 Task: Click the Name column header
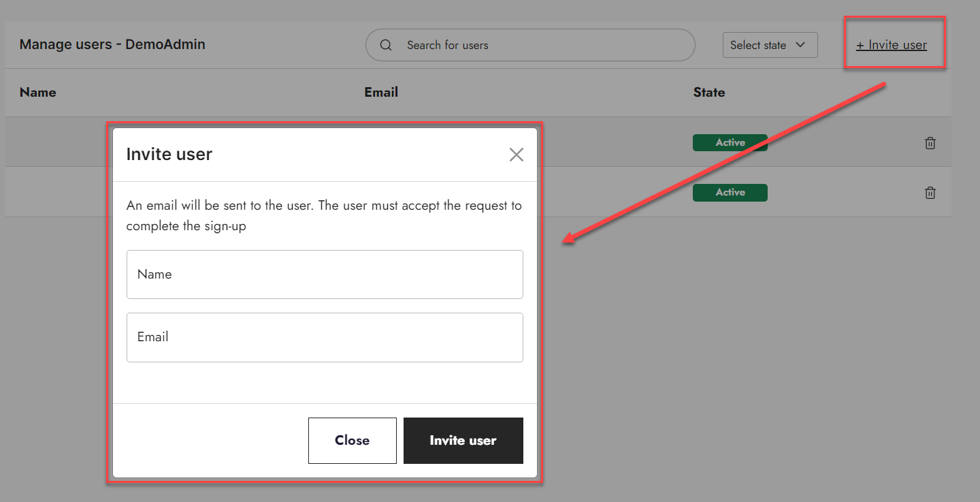coord(37,92)
